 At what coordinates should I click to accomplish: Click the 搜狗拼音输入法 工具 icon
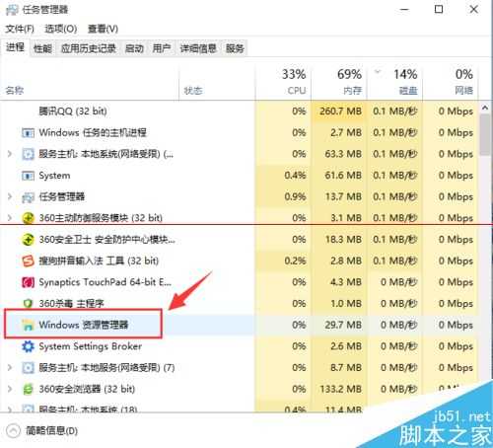pyautogui.click(x=28, y=261)
